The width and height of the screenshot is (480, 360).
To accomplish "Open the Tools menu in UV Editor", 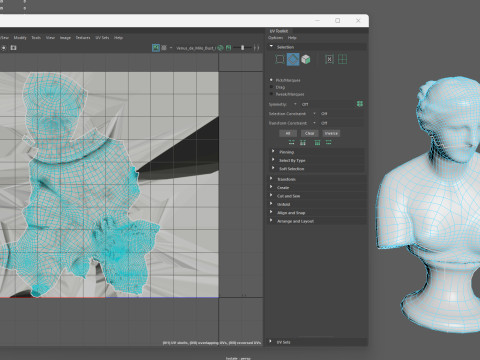I will coord(36,38).
